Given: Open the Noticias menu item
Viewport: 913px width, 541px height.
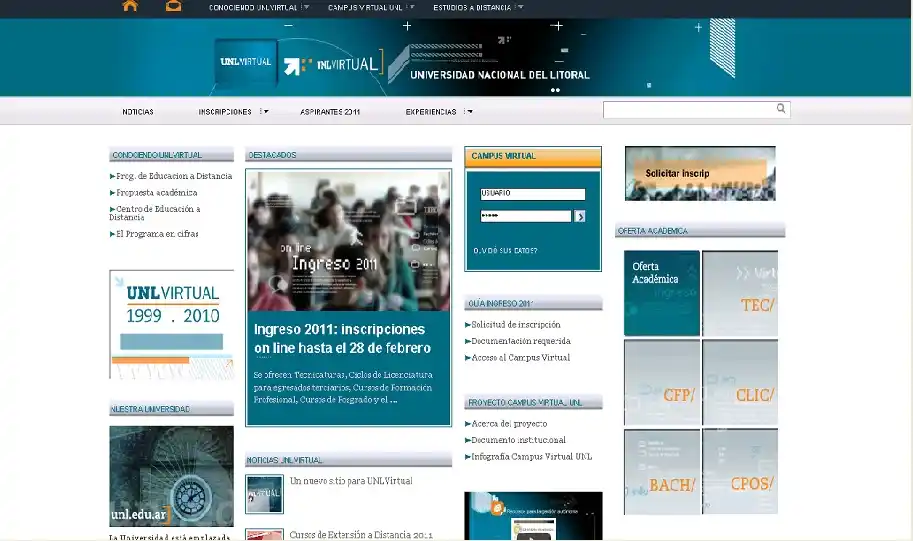Looking at the screenshot, I should pyautogui.click(x=138, y=112).
